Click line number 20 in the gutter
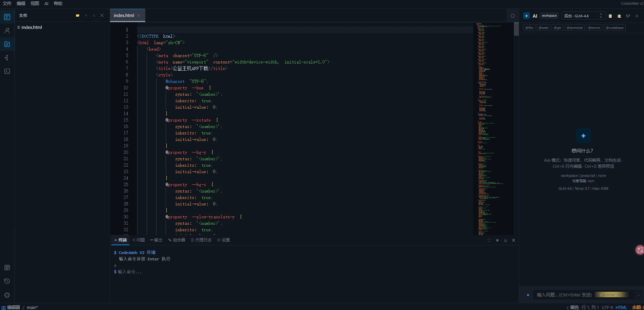644x310 pixels. pos(126,152)
